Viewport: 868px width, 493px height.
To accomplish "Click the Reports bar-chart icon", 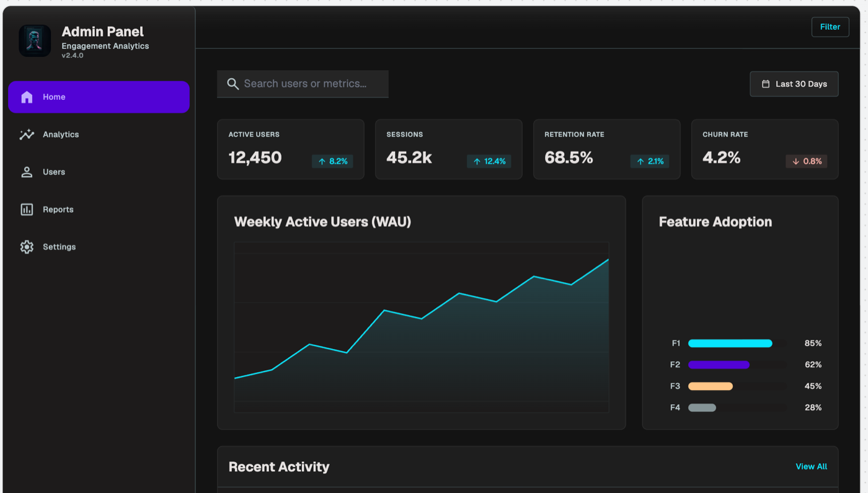I will (27, 210).
